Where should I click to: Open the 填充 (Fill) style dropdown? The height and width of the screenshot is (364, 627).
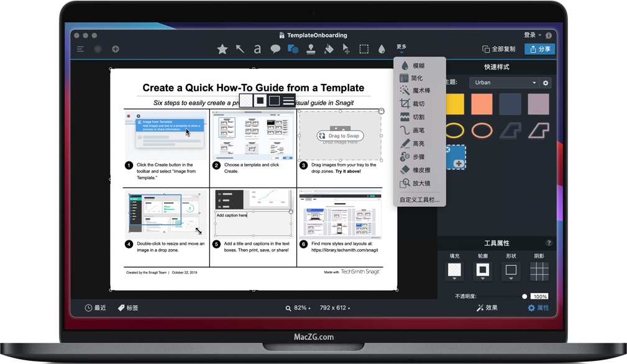click(454, 271)
